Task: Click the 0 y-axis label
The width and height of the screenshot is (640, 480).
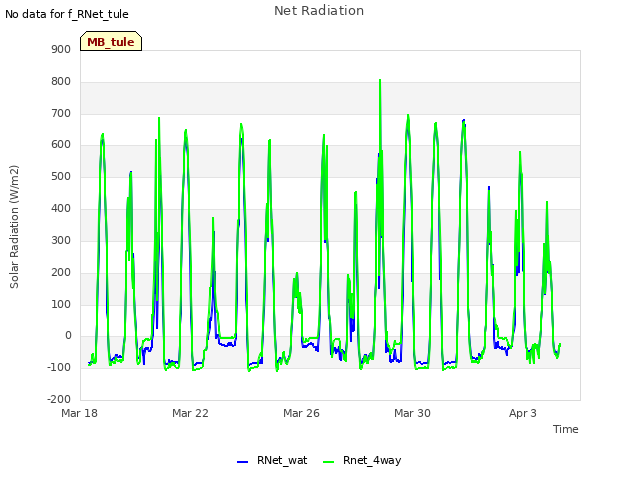Action: pyautogui.click(x=68, y=336)
